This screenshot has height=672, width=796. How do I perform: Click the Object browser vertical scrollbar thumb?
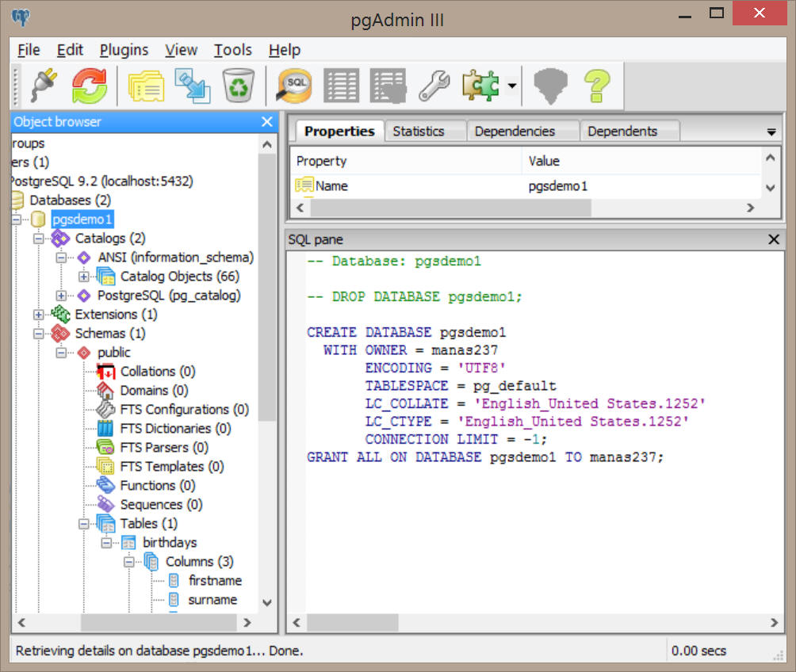tap(267, 287)
